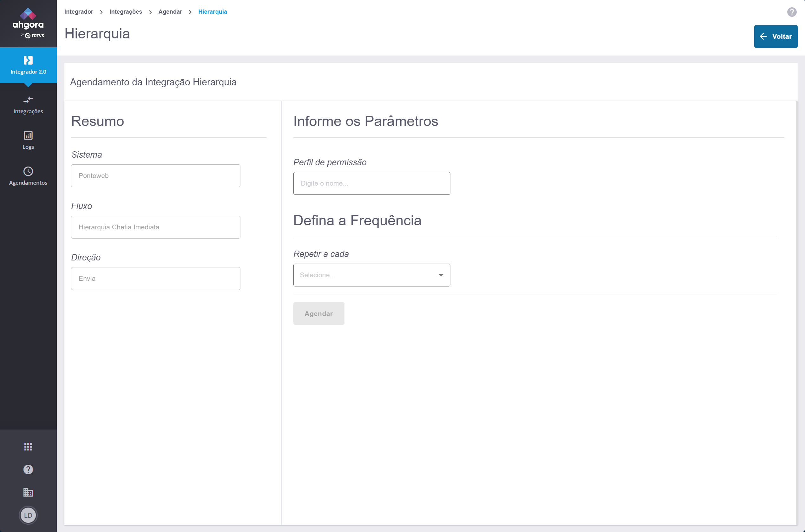Go to Integrador breadcrumb
Screen dimensions: 805x532
click(79, 12)
